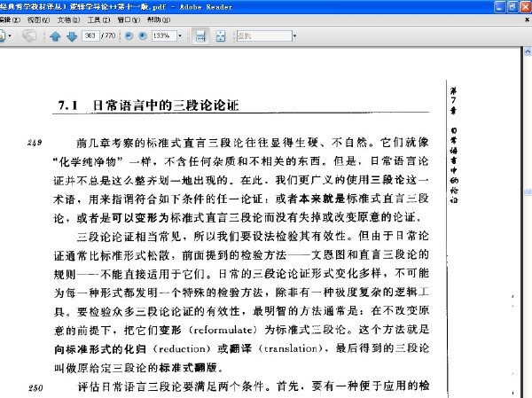Open the 窗口(W) menu
The image size is (532, 398).
[x=129, y=20]
